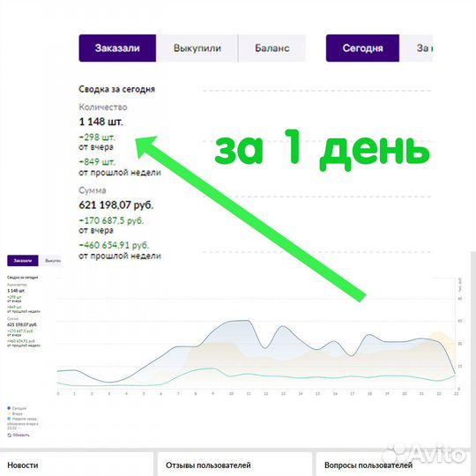476x476 pixels.
Task: Click the Обновить link text
Action: click(21, 435)
